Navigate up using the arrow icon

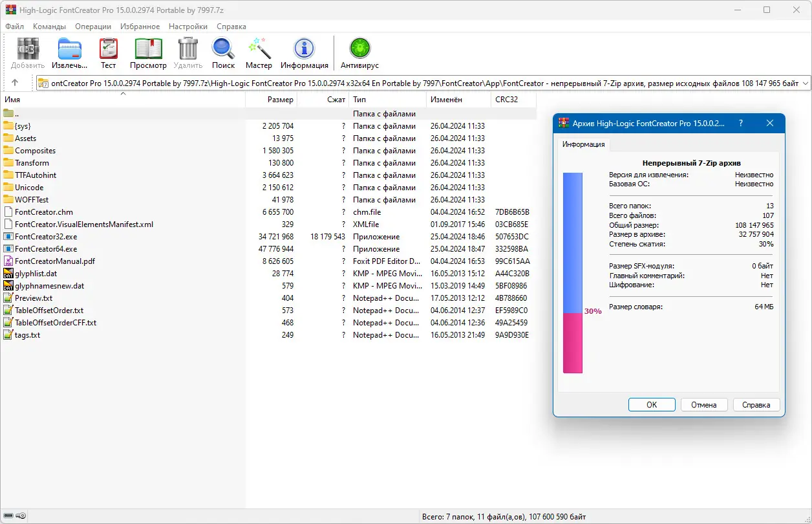(x=15, y=82)
